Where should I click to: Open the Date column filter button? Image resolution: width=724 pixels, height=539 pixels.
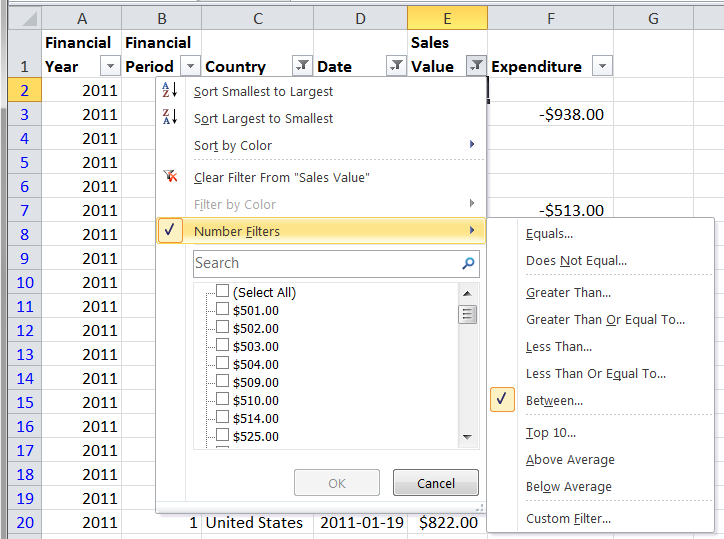pyautogui.click(x=396, y=66)
